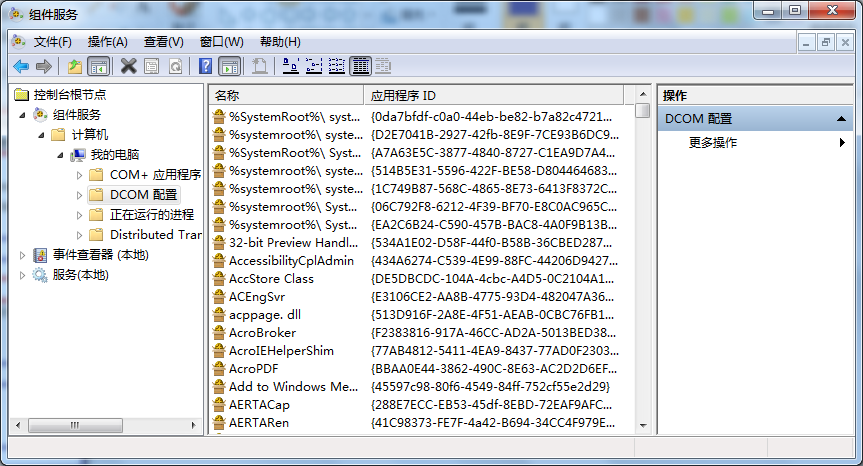This screenshot has height=466, width=863.
Task: Click the Refresh toolbar icon
Action: click(x=175, y=67)
